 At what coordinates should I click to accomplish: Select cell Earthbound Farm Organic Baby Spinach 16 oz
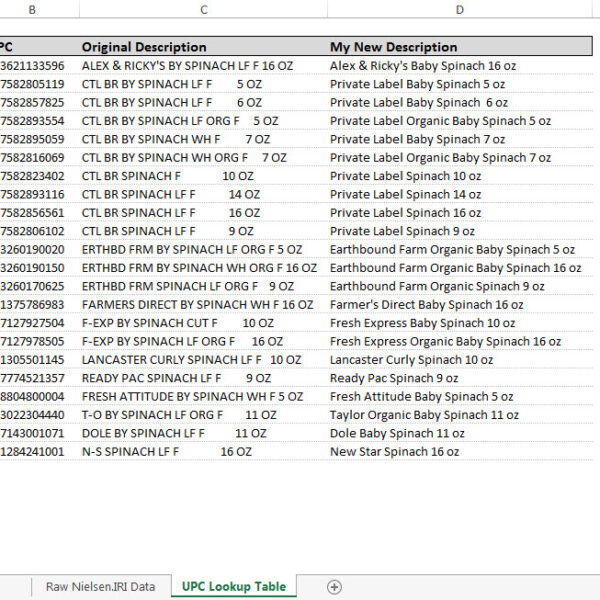[x=460, y=267]
